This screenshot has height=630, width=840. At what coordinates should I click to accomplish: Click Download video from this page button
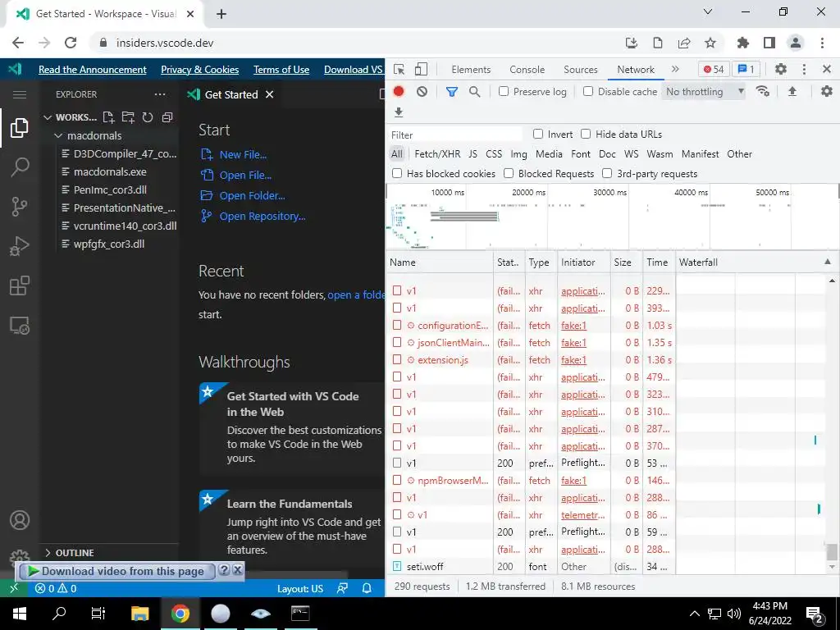(x=117, y=571)
